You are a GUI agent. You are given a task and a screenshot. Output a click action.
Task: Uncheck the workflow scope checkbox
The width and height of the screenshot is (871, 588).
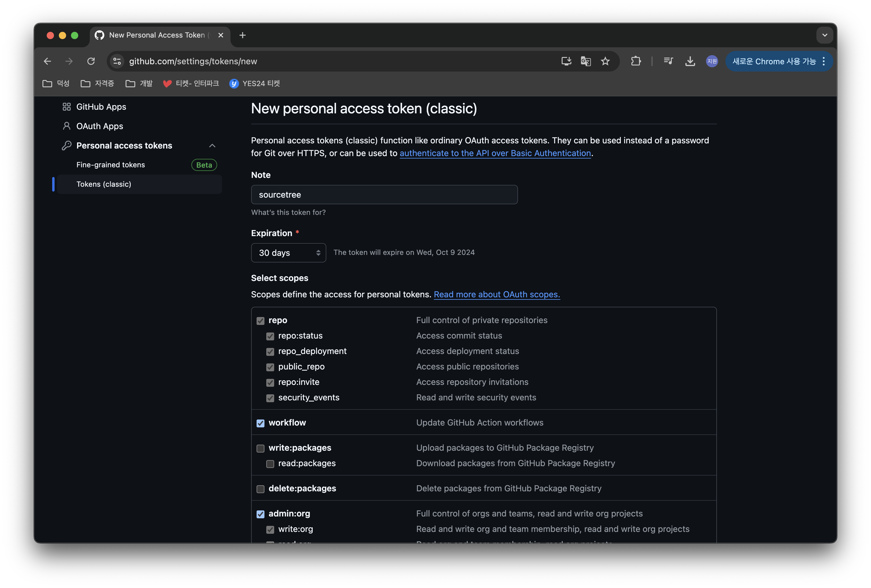[x=261, y=423]
